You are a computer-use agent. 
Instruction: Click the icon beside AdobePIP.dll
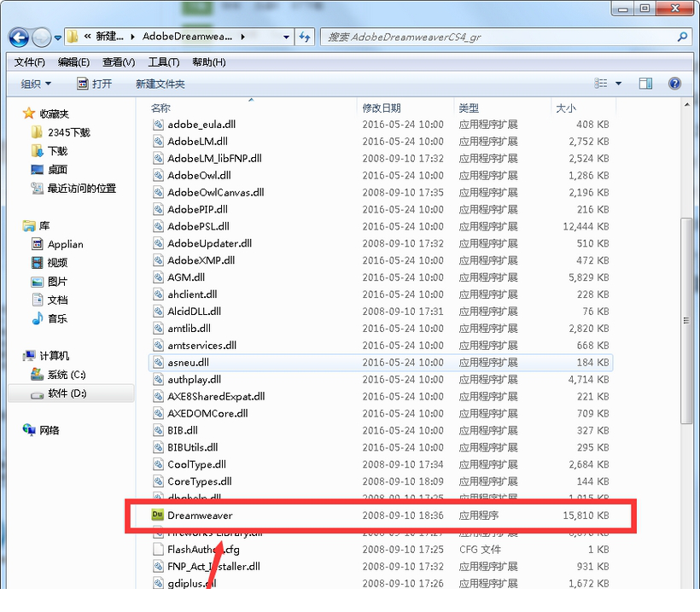158,209
